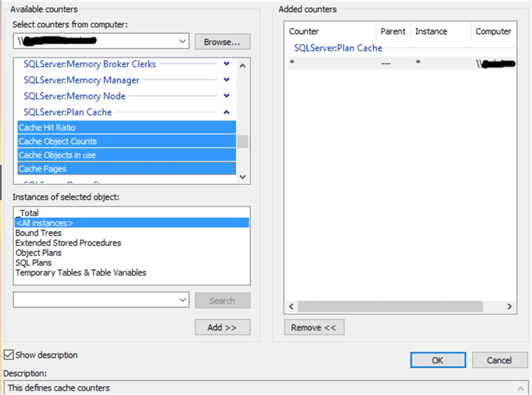The width and height of the screenshot is (532, 395).
Task: Click the SQLServer:Memory Manager group label
Action: pos(81,80)
